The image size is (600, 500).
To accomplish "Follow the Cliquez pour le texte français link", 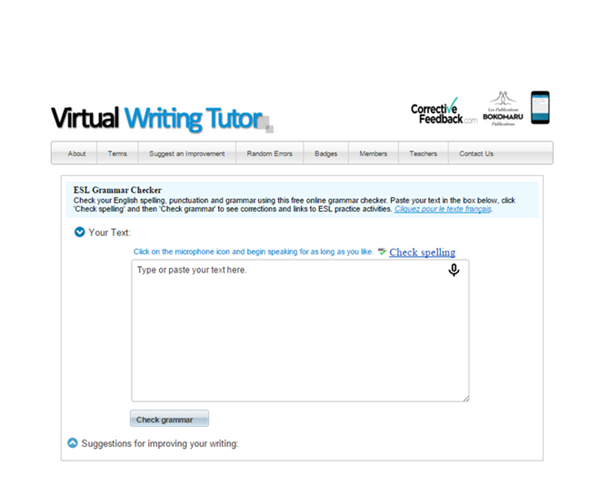I will point(443,209).
